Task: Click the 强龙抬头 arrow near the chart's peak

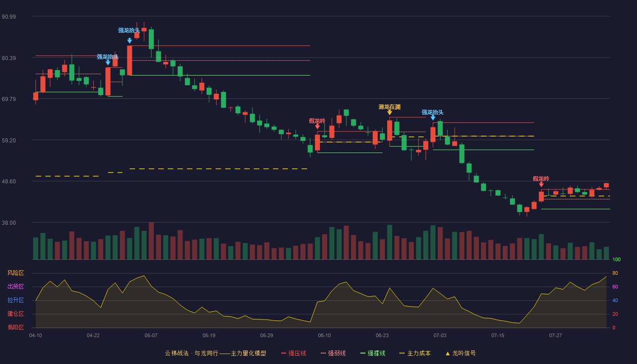Action: coord(130,40)
